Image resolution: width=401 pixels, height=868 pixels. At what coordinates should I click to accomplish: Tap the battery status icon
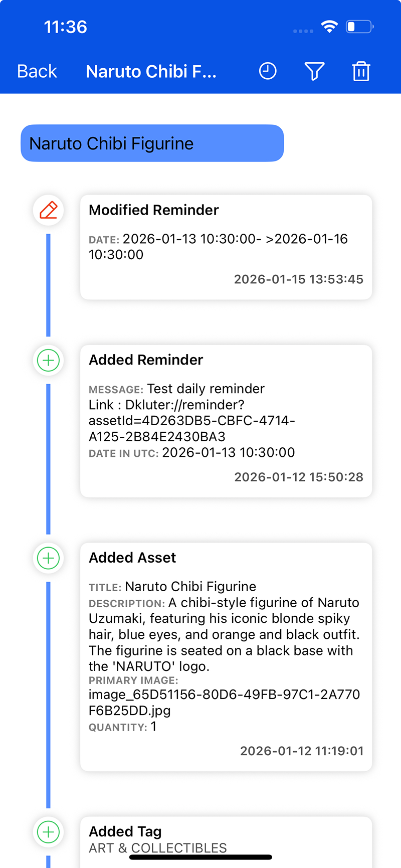359,27
